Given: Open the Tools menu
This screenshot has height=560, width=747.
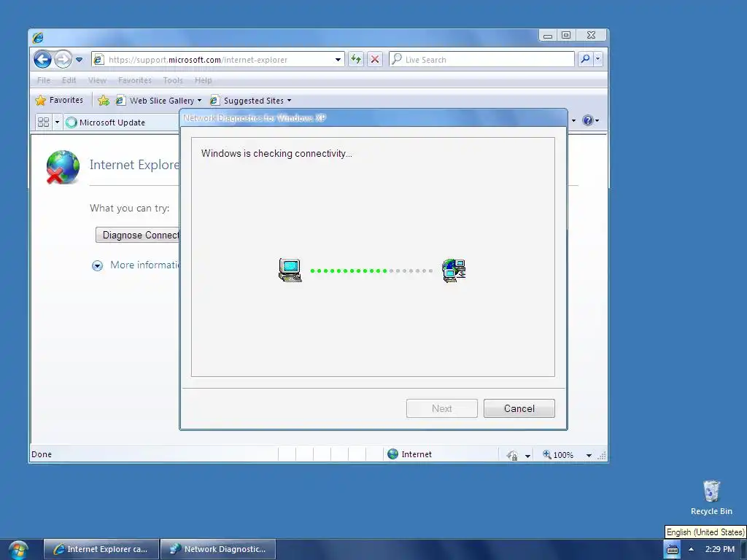Looking at the screenshot, I should (x=172, y=80).
